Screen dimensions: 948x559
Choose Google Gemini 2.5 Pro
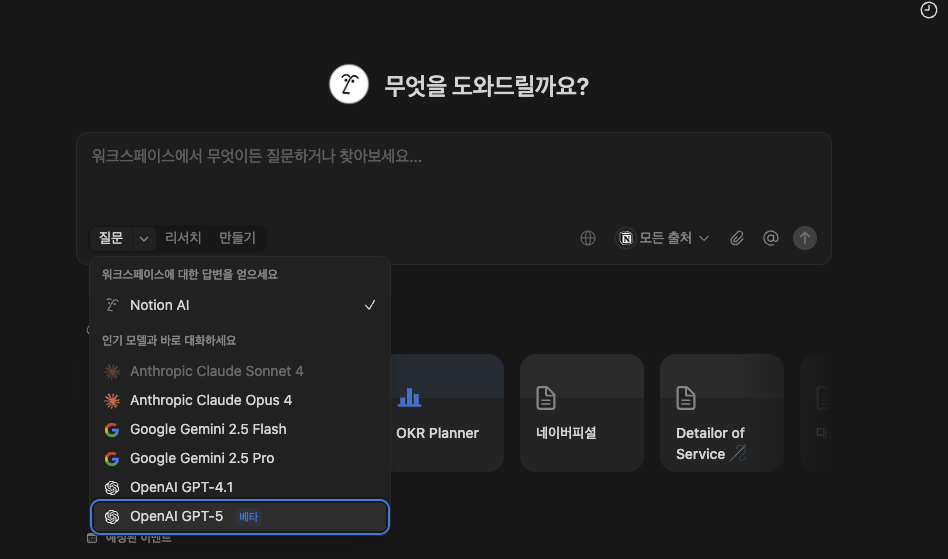pyautogui.click(x=240, y=458)
